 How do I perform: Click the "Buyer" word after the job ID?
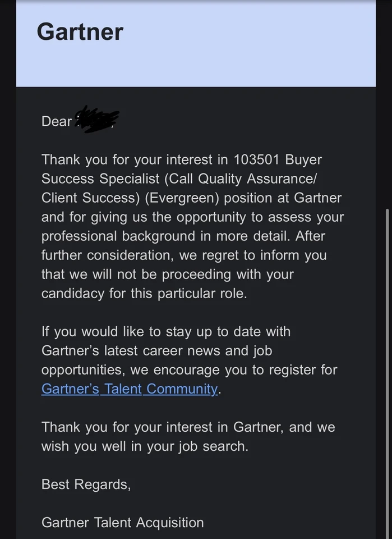303,159
